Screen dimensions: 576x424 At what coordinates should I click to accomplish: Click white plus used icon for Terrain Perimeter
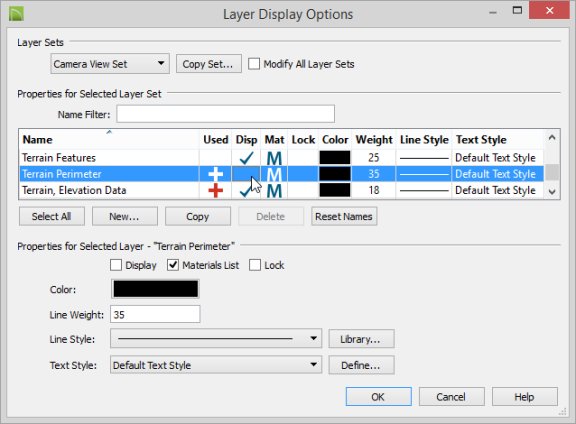(x=216, y=174)
